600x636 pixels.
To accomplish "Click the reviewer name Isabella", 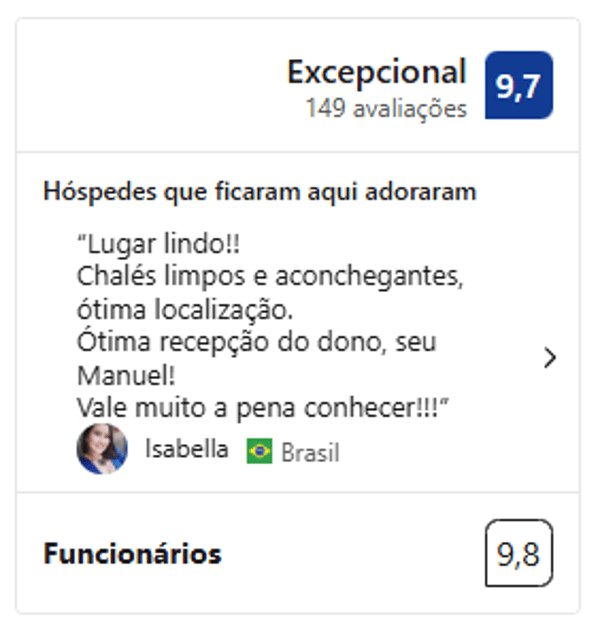I will click(x=186, y=449).
